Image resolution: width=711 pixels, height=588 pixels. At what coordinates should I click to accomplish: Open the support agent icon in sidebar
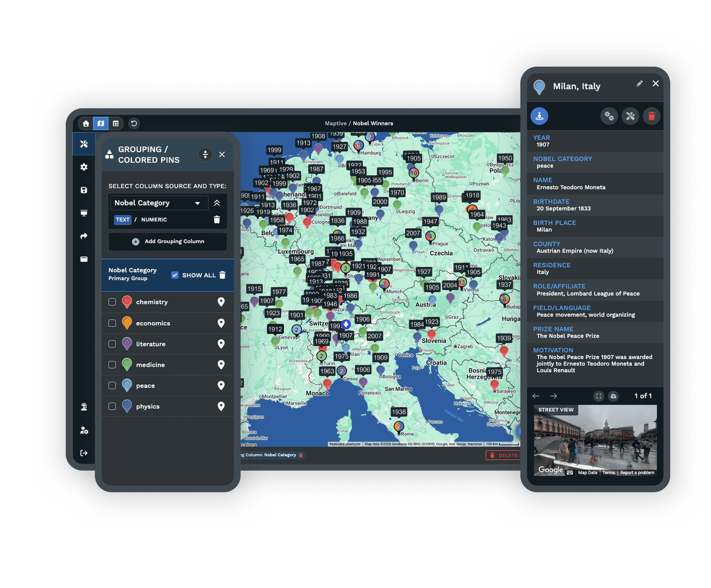click(84, 407)
